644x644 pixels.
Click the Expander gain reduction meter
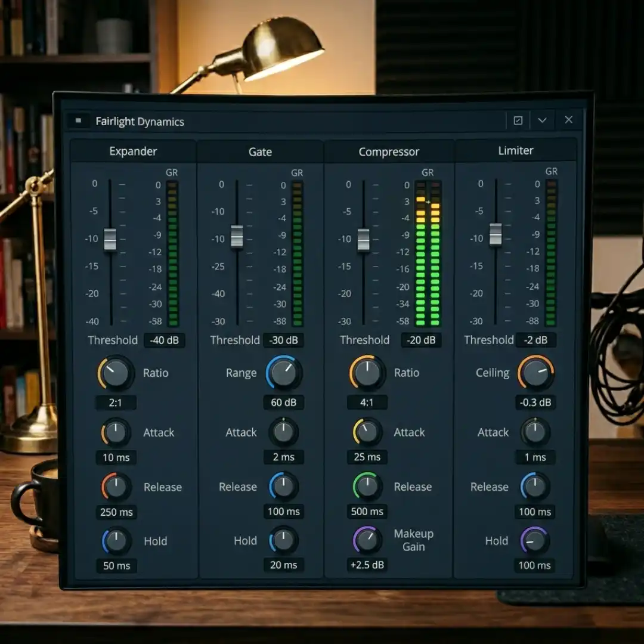[172, 253]
